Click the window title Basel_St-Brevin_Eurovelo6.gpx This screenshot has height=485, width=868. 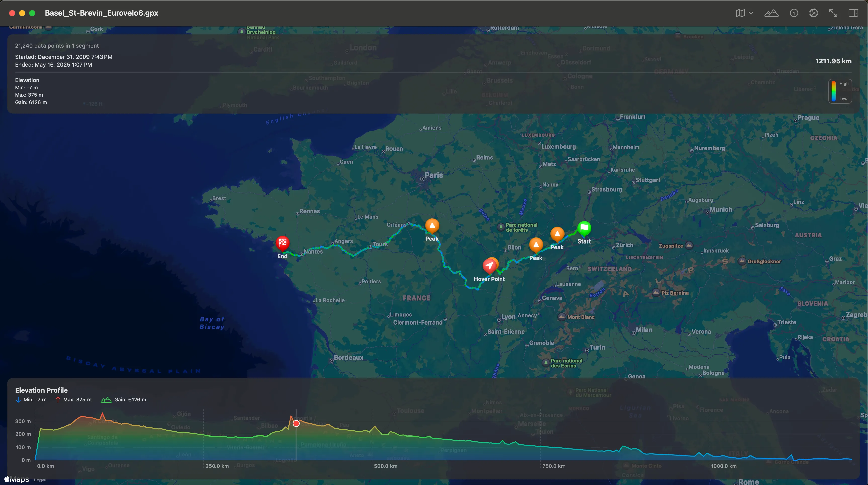point(101,13)
